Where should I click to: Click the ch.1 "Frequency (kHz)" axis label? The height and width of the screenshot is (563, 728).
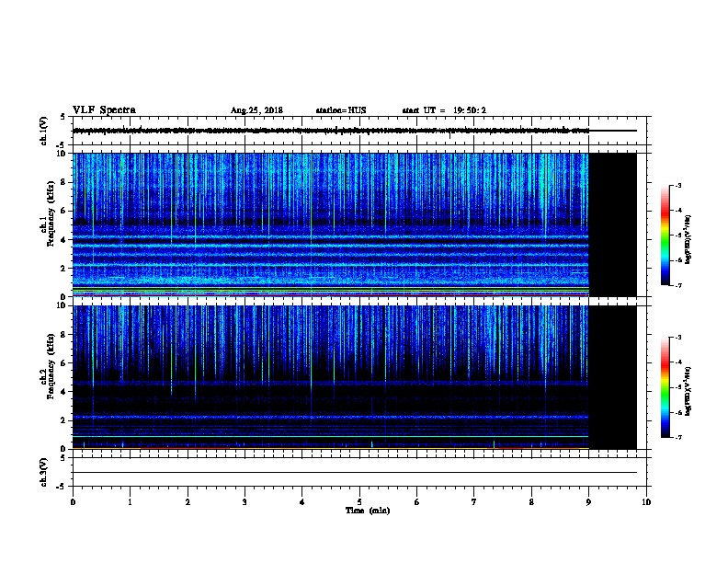pos(51,213)
